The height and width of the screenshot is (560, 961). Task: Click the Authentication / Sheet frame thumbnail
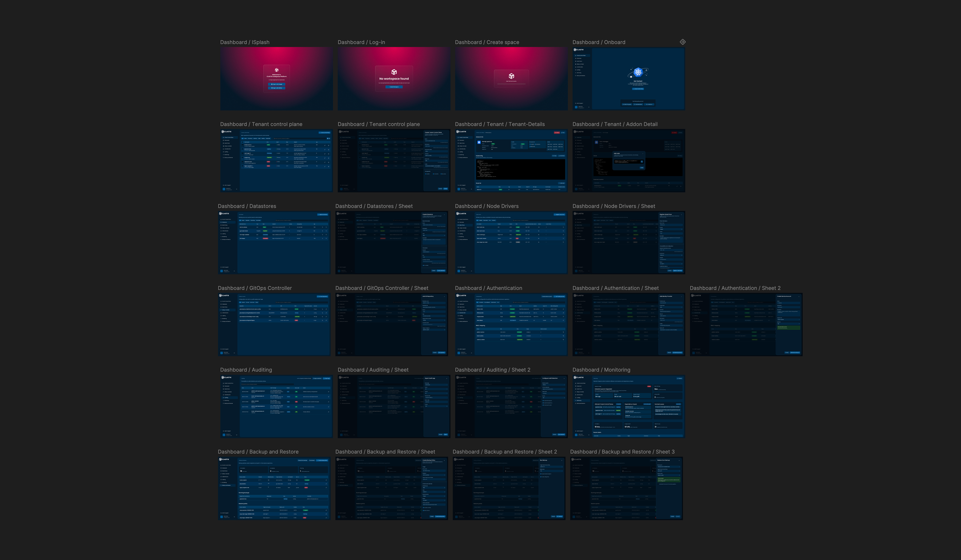tap(628, 324)
